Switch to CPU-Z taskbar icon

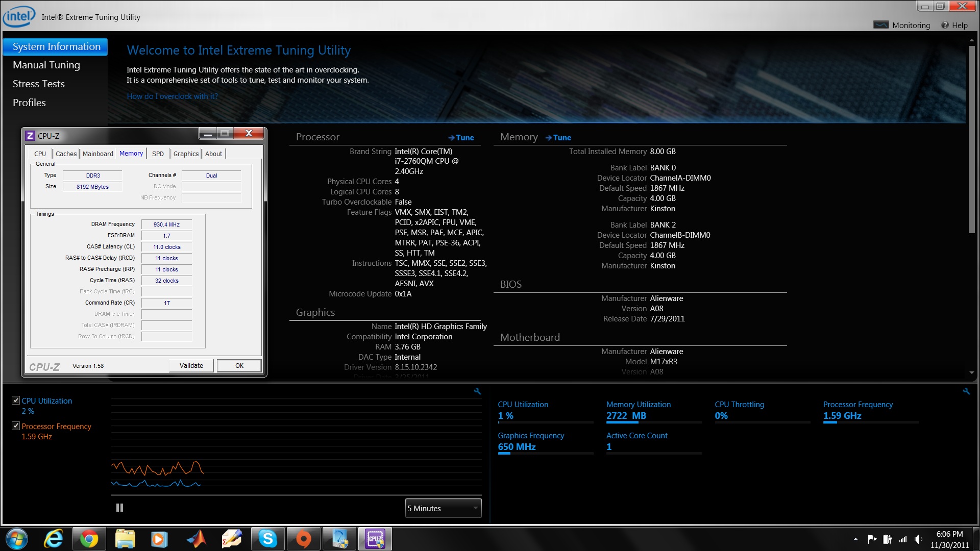(x=375, y=539)
